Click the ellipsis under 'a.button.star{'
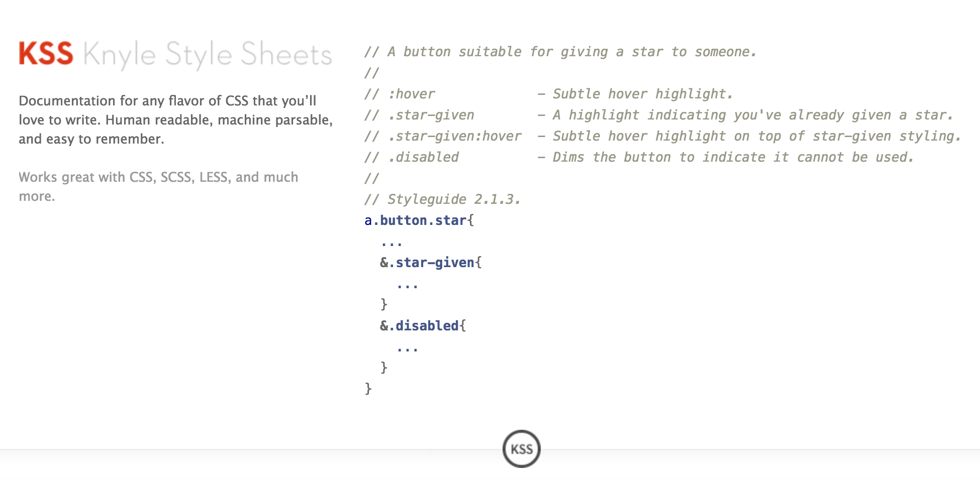Screen dimensions: 980x481 click(391, 244)
